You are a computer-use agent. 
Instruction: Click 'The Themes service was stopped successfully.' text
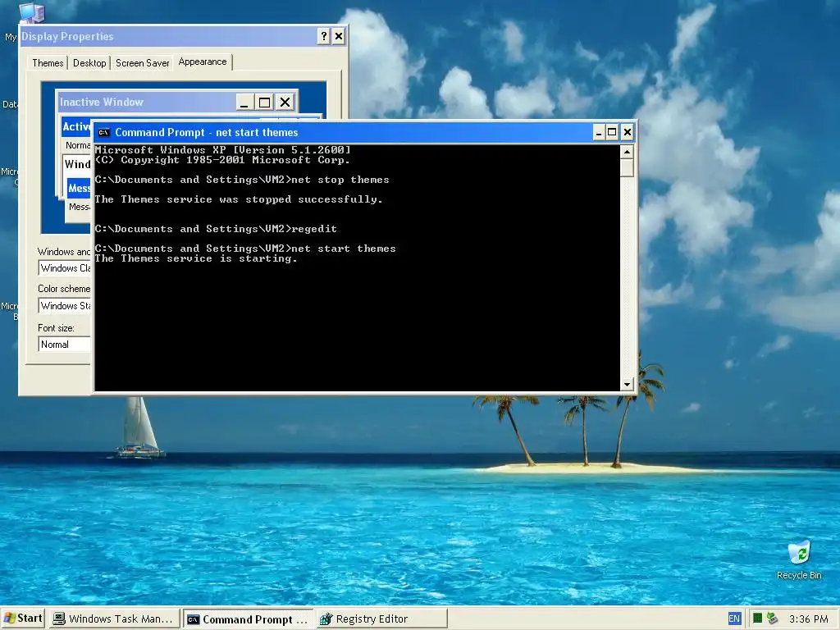click(239, 199)
